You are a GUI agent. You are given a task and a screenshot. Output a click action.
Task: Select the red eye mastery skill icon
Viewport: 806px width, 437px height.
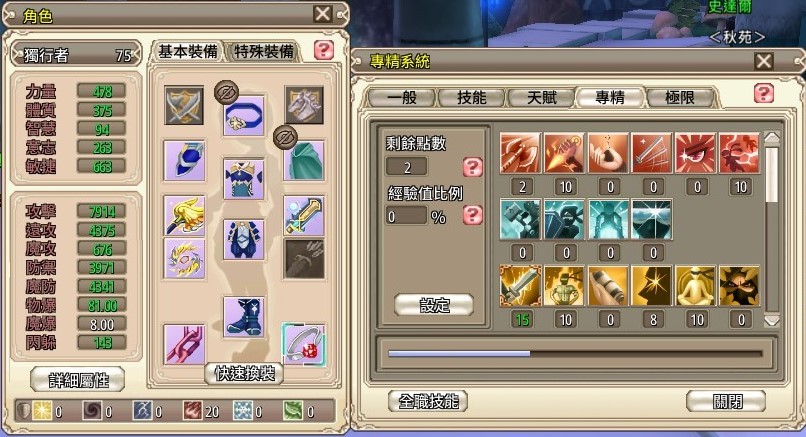695,153
